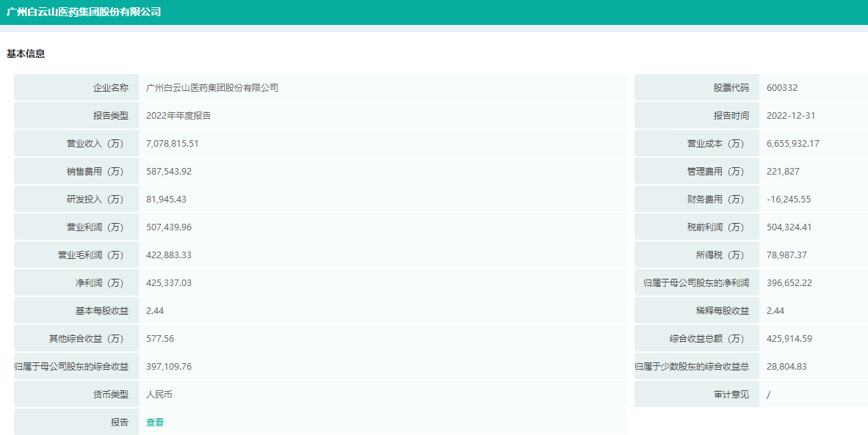Click the 报告类型 label

pos(111,115)
